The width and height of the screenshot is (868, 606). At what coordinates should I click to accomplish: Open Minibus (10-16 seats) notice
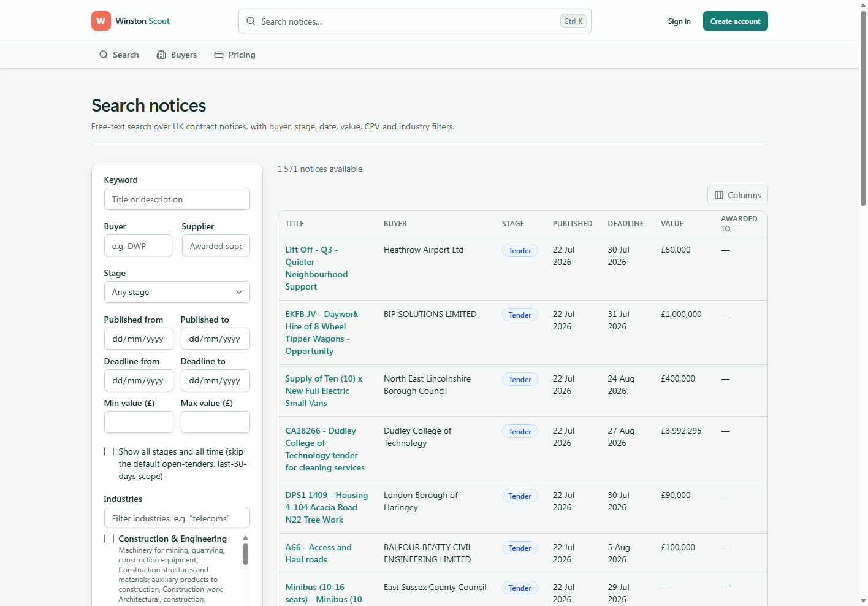point(325,593)
